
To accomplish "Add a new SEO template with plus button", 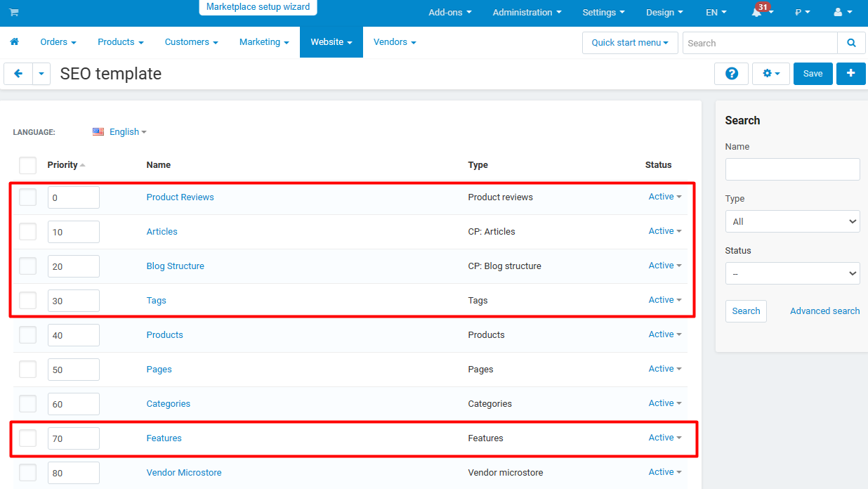I will click(851, 74).
